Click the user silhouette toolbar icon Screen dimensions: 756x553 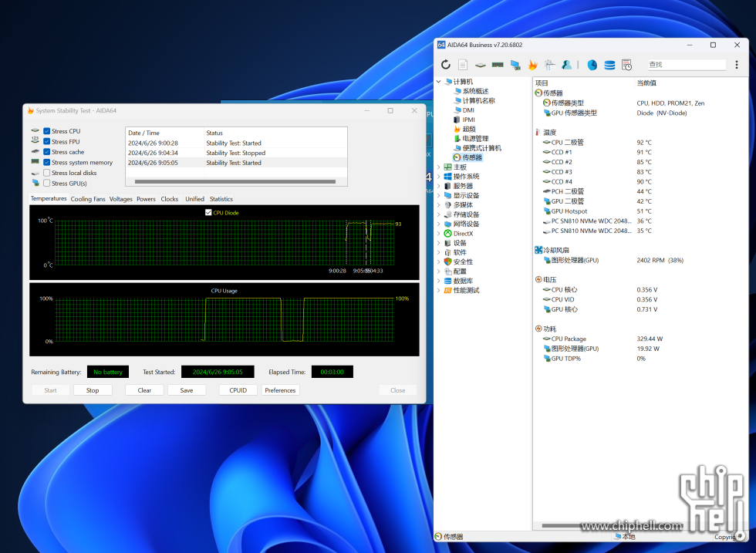tap(567, 65)
